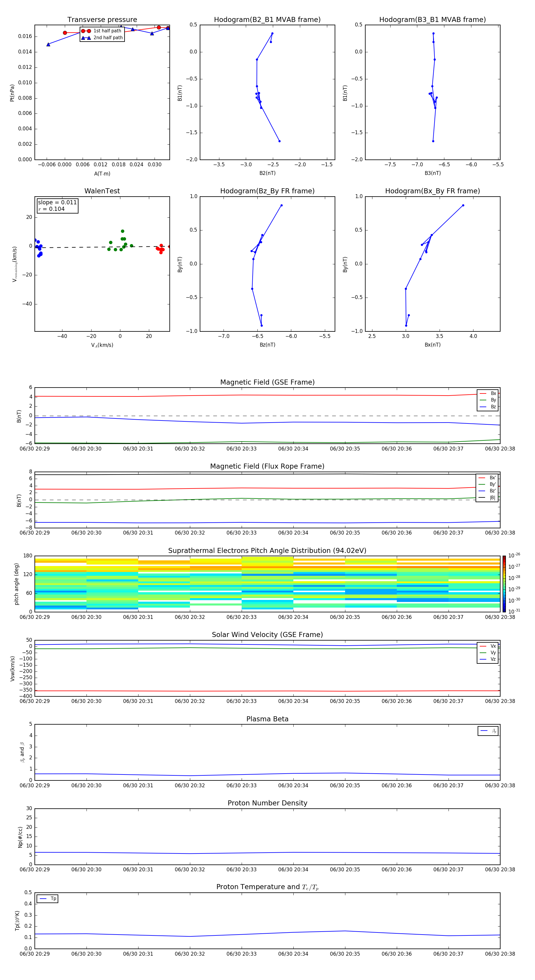Click the 'Proton Number Density' title
This screenshot has width=535, height=980.
click(267, 803)
